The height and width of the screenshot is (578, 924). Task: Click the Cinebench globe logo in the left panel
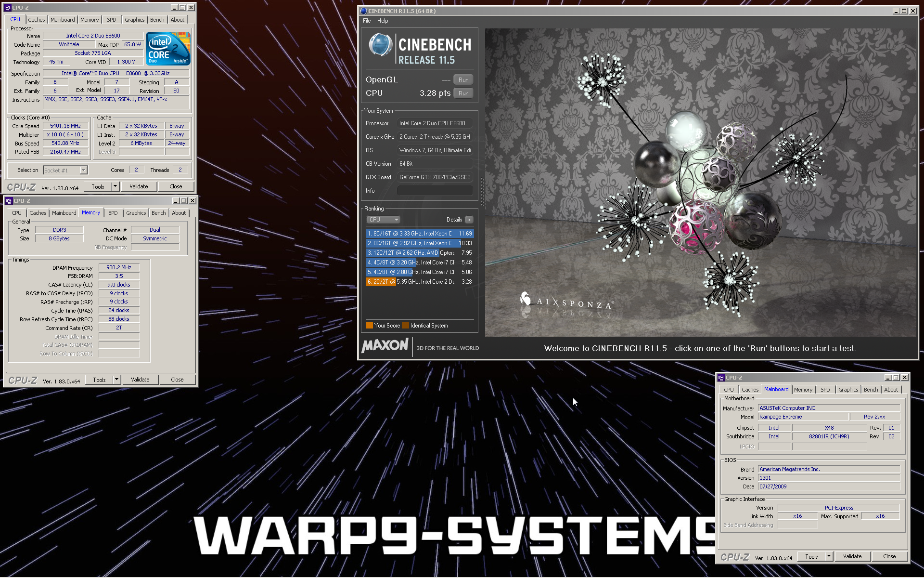tap(380, 45)
